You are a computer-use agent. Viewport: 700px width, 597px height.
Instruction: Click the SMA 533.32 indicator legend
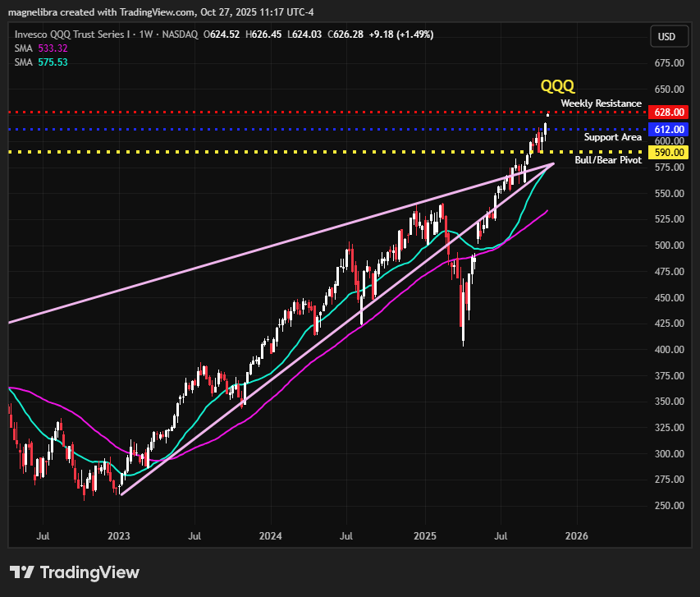pos(41,48)
